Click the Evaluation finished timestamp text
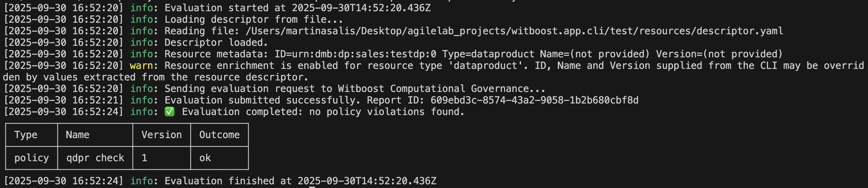Screen dimensions: 868x188 [367, 181]
